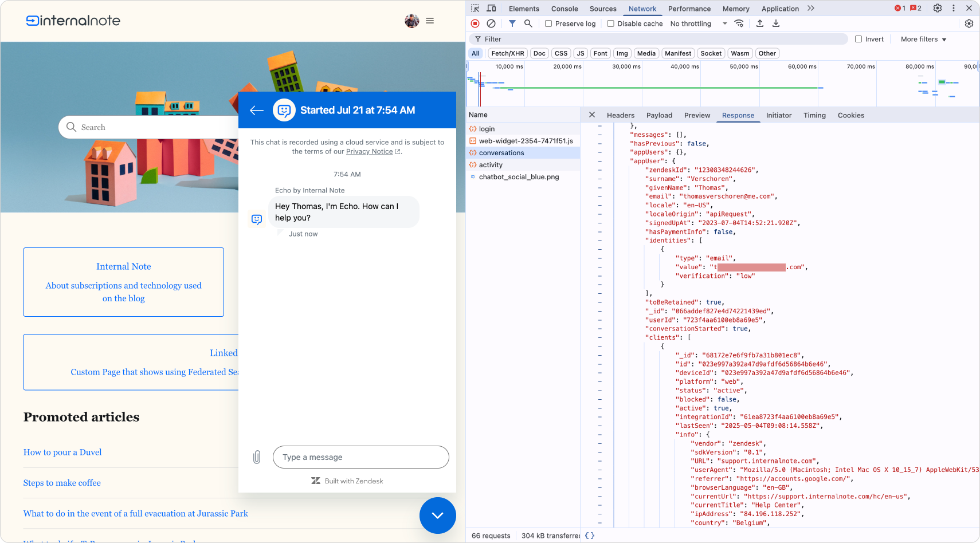Close the request details pane
The height and width of the screenshot is (543, 980).
pyautogui.click(x=592, y=115)
